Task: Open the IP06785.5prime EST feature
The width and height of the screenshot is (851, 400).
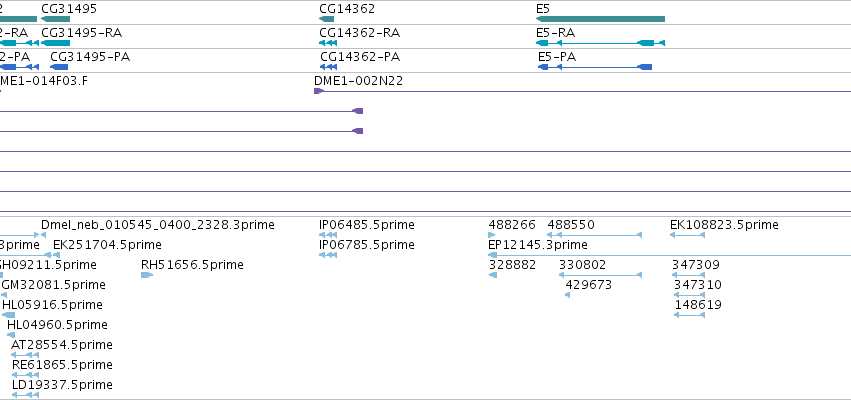Action: click(328, 255)
